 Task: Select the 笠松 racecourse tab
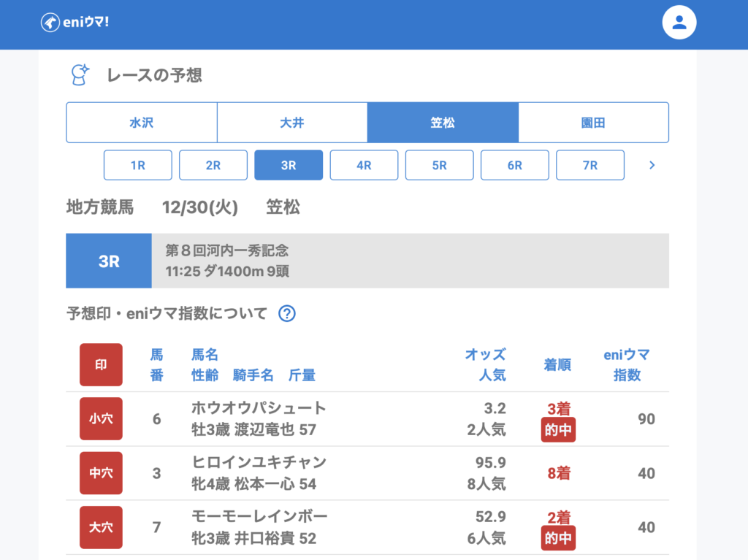point(443,123)
